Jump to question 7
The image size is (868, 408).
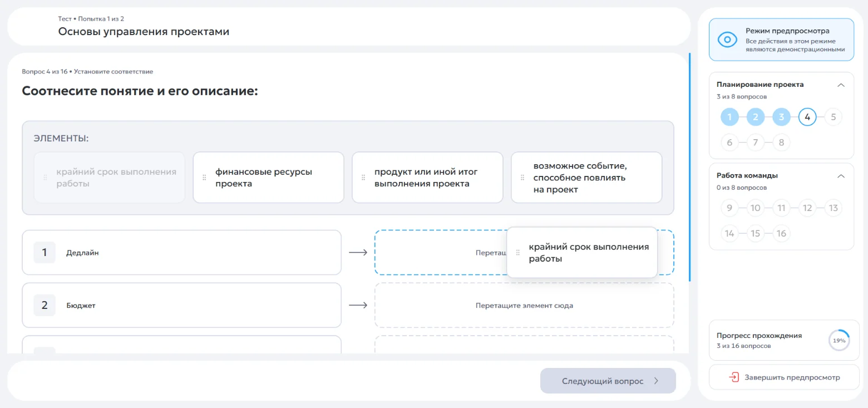(756, 142)
